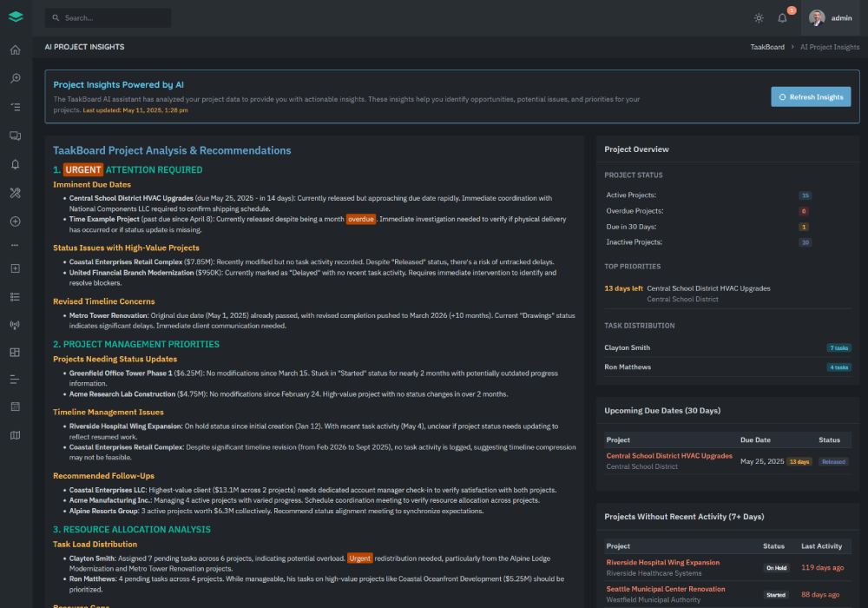Click Ron Matthews in Task Distribution
Image resolution: width=868 pixels, height=608 pixels.
pyautogui.click(x=628, y=367)
